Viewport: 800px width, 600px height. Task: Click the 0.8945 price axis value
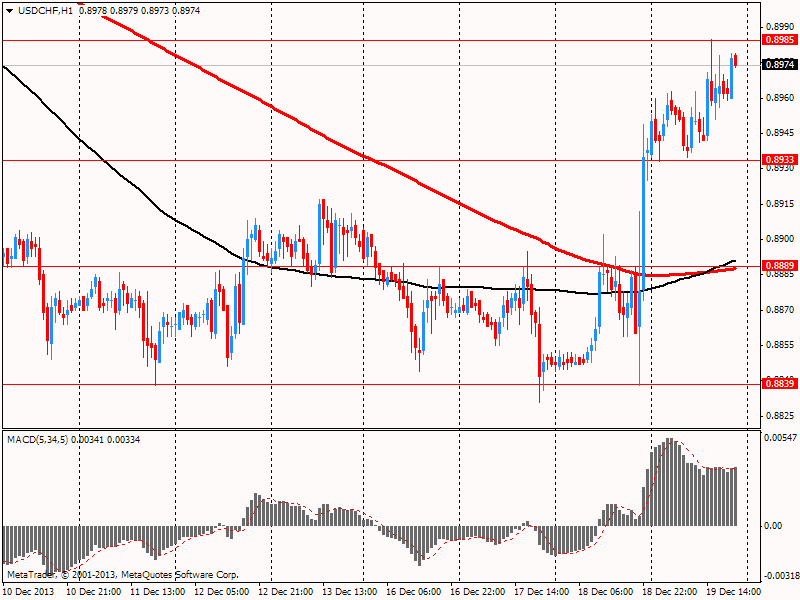click(780, 133)
